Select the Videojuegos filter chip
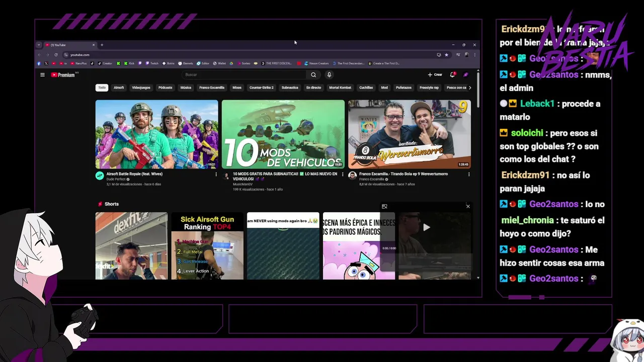Image resolution: width=644 pixels, height=362 pixels. tap(141, 87)
